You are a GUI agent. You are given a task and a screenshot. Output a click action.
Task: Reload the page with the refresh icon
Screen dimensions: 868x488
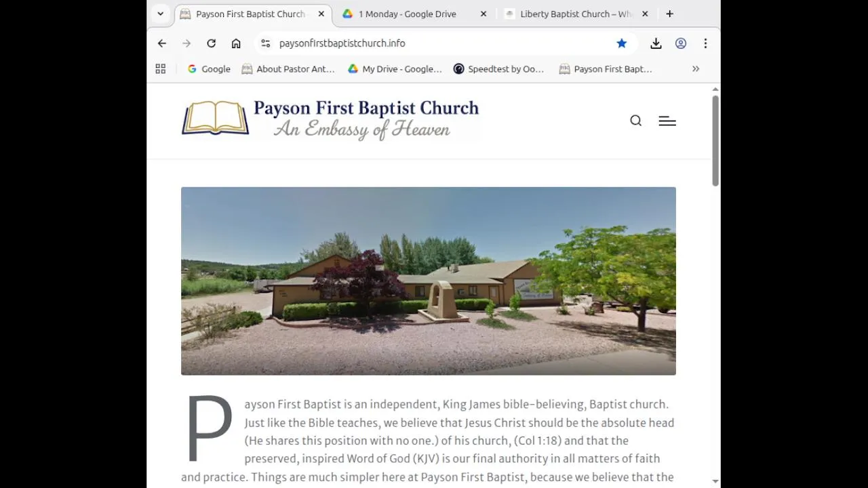tap(212, 43)
